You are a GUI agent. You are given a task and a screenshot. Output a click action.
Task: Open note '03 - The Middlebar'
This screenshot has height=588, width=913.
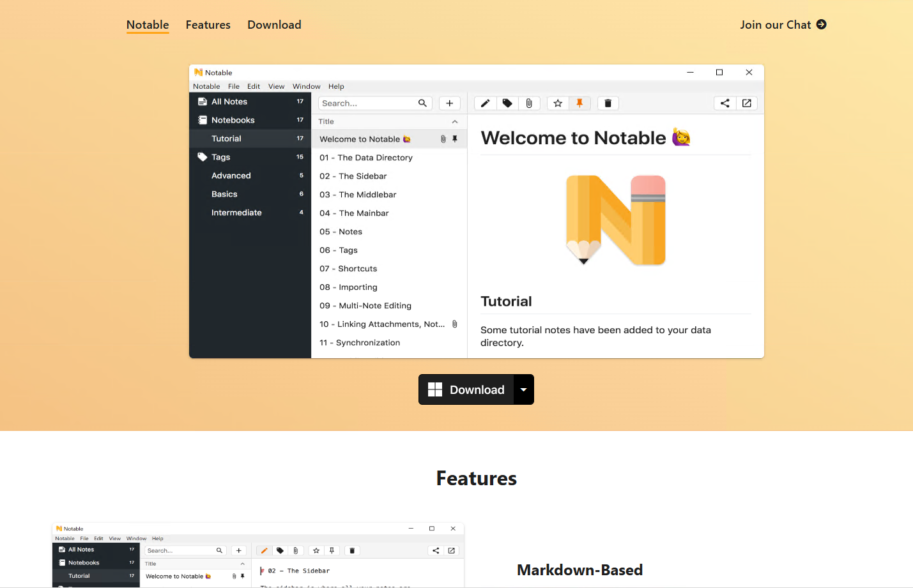[x=389, y=195]
